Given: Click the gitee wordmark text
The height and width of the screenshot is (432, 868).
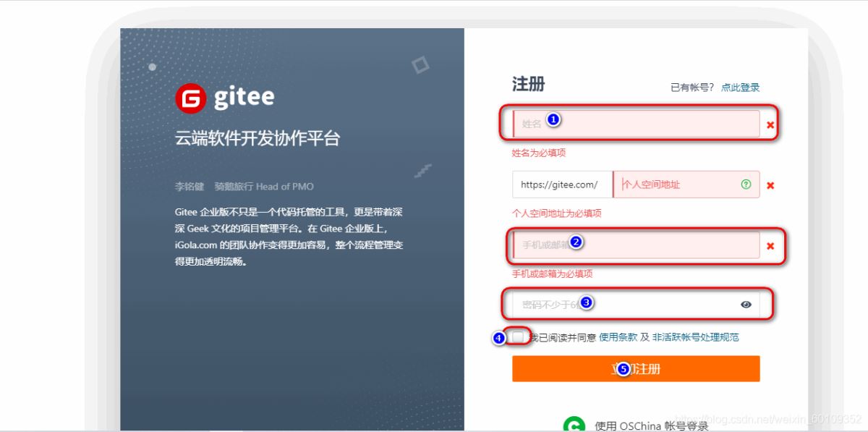Looking at the screenshot, I should point(244,98).
